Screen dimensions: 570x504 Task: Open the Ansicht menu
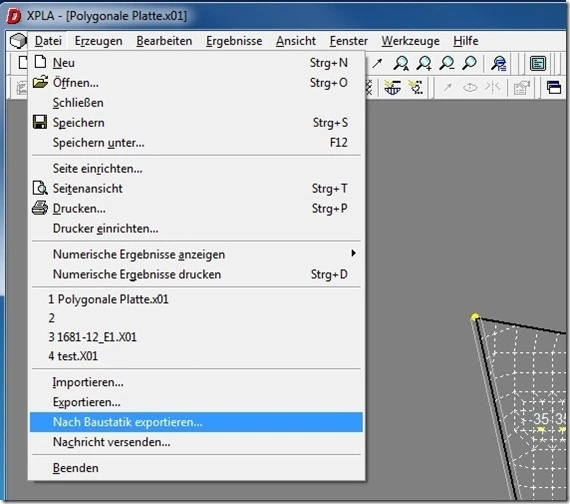(296, 41)
